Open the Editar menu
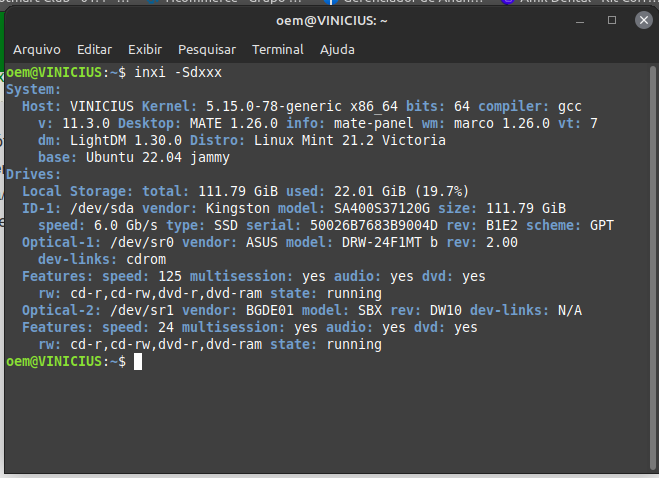 pyautogui.click(x=94, y=50)
